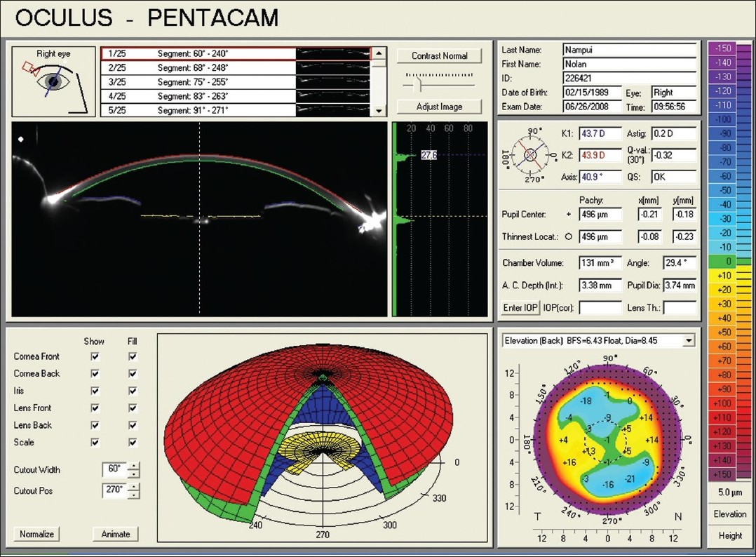
Task: Toggle Fill checkbox for Lens Back
Action: (x=133, y=425)
